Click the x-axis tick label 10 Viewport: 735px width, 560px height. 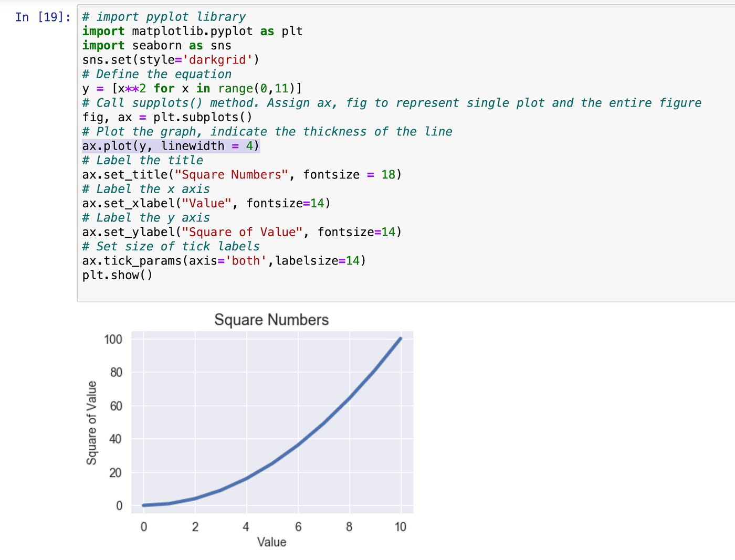[x=401, y=526]
